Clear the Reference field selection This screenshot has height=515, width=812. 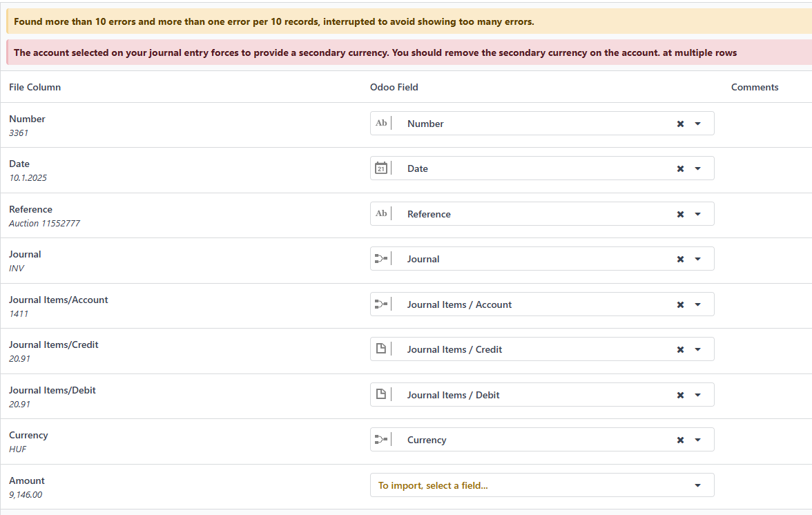[681, 214]
